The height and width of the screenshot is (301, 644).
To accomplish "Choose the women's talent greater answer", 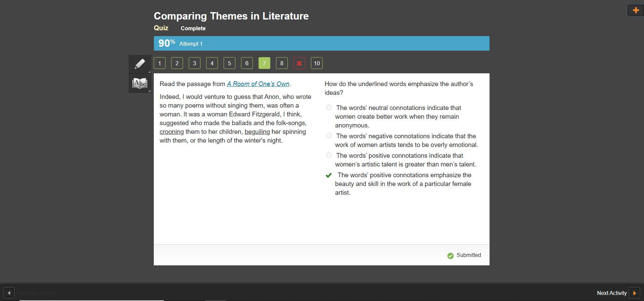I will pos(329,155).
